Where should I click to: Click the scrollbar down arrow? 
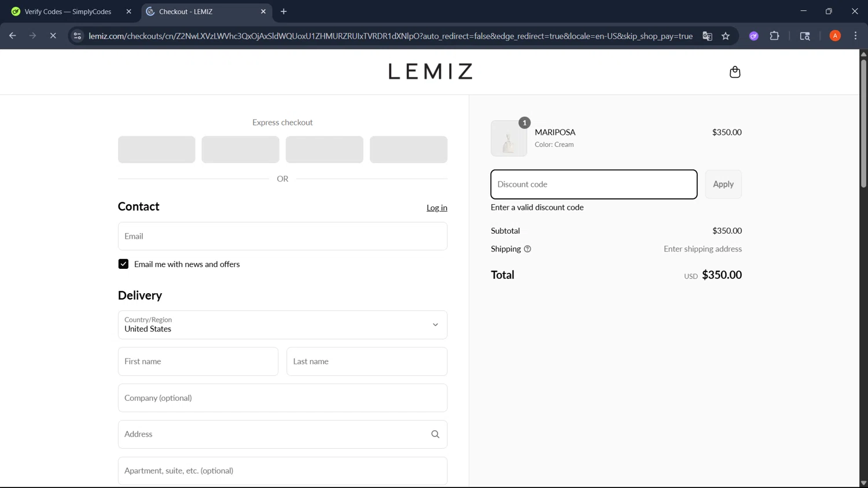click(x=863, y=483)
